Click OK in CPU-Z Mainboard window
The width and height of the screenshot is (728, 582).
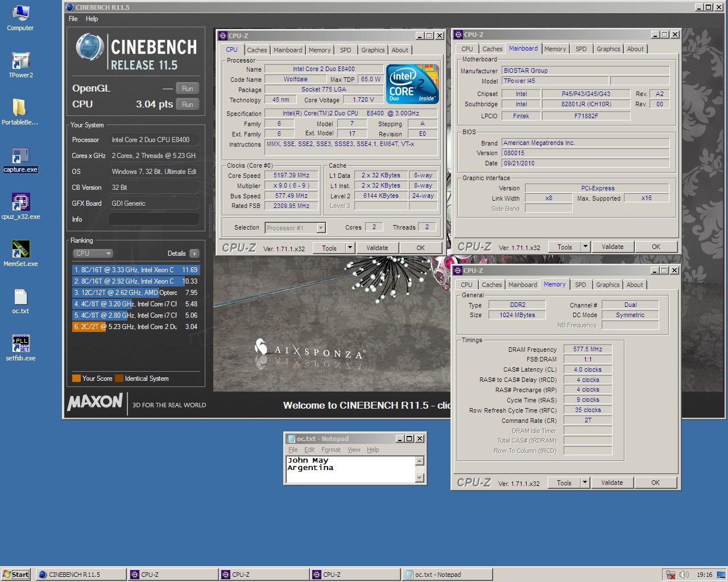(x=656, y=247)
